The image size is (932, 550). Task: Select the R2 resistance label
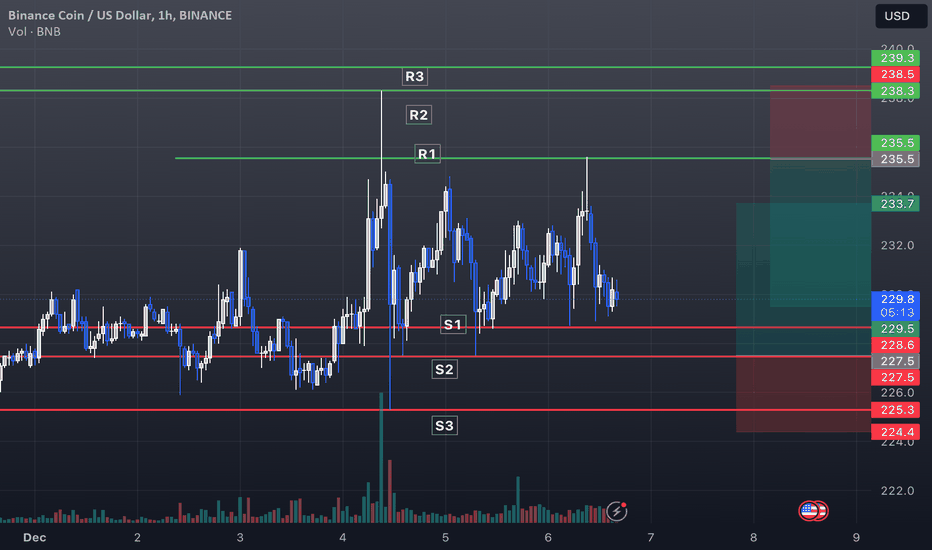point(418,115)
